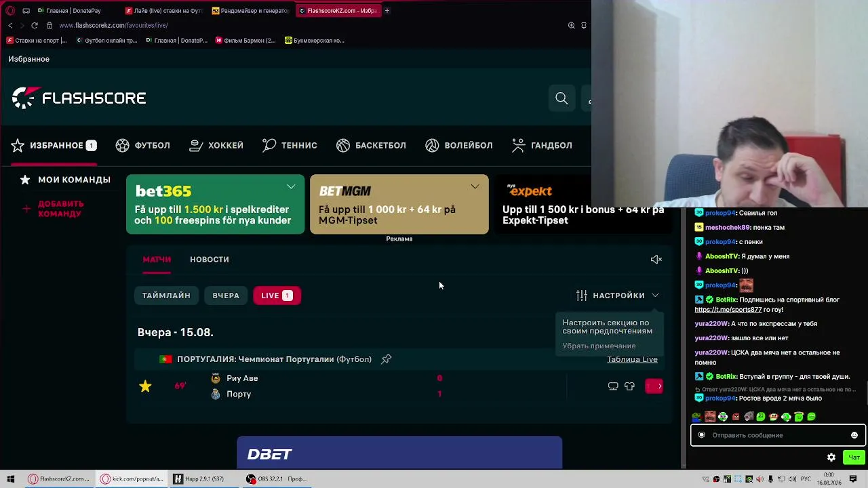This screenshot has height=488, width=868.
Task: Open the Таблица Live link
Action: [632, 359]
